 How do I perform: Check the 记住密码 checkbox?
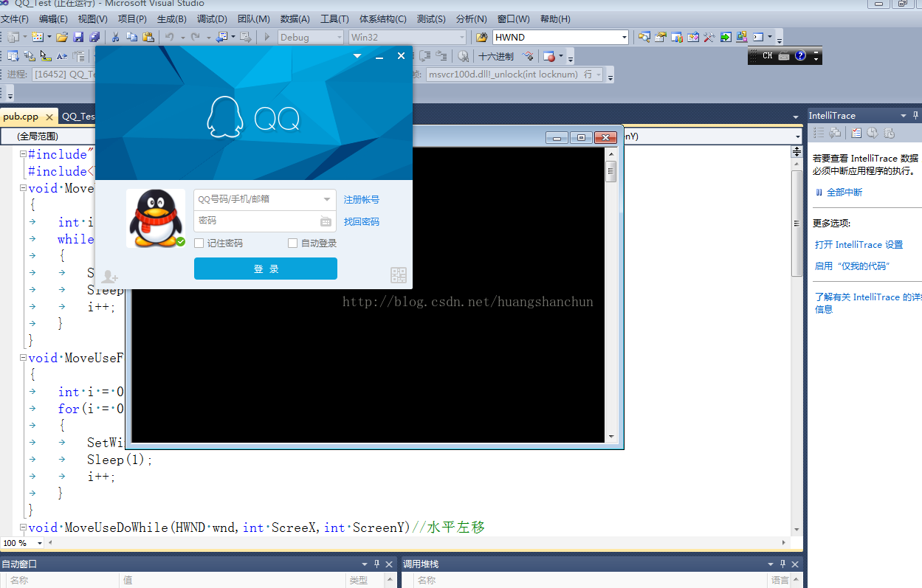tap(199, 243)
